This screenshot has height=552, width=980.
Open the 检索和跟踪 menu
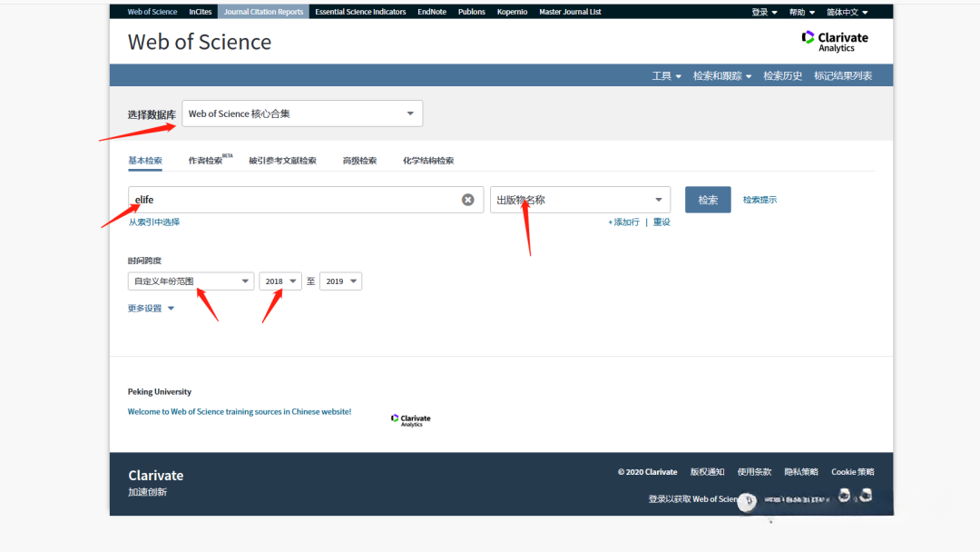point(722,75)
